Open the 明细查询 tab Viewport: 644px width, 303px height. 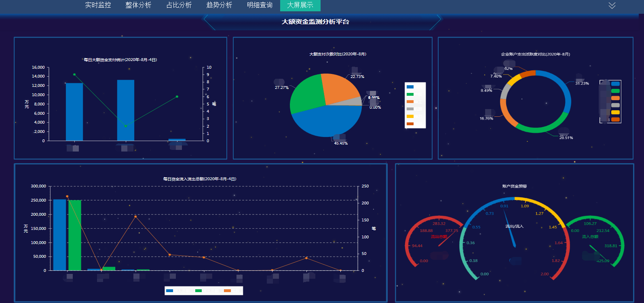tap(260, 5)
